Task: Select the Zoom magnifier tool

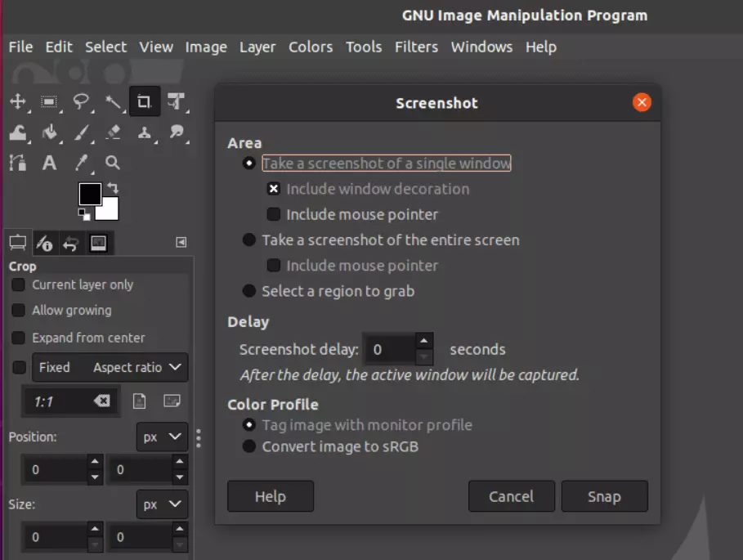Action: click(113, 163)
